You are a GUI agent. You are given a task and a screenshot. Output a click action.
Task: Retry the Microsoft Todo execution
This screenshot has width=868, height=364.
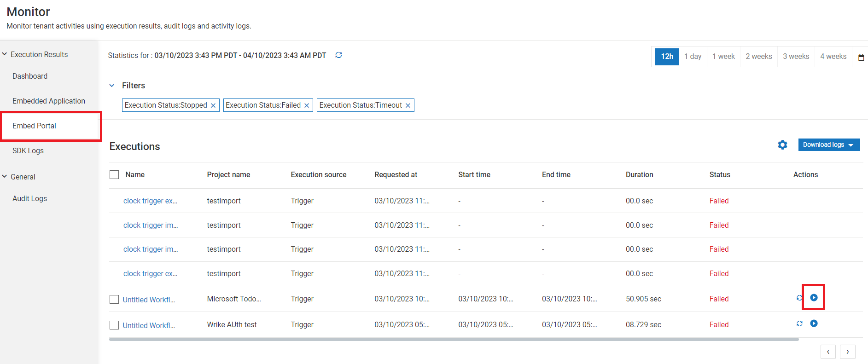pos(799,298)
